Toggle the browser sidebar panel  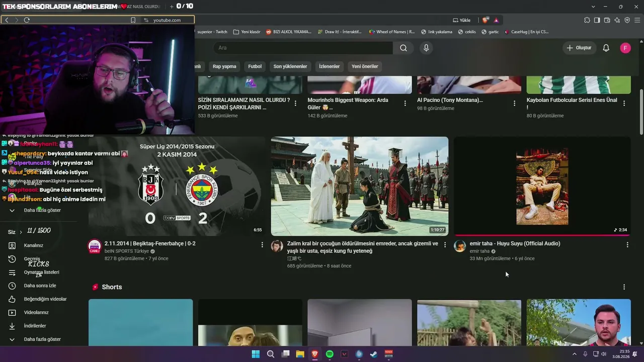[x=597, y=20]
